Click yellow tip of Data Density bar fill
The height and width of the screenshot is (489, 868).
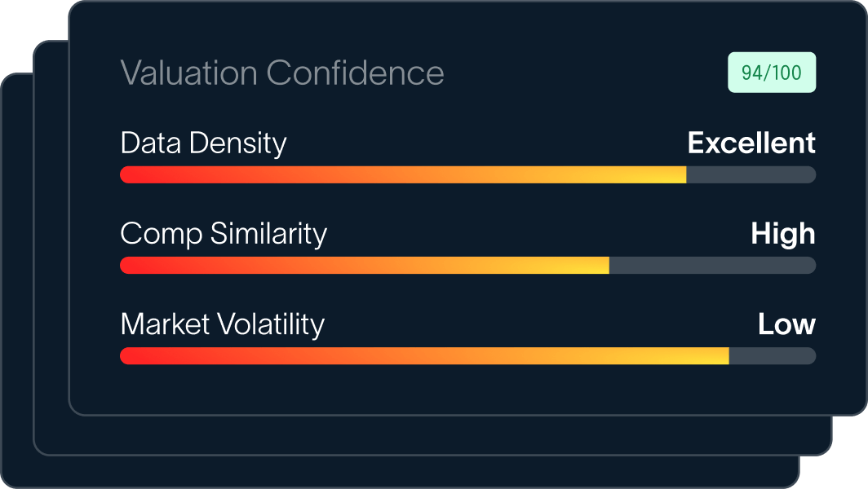(x=675, y=174)
